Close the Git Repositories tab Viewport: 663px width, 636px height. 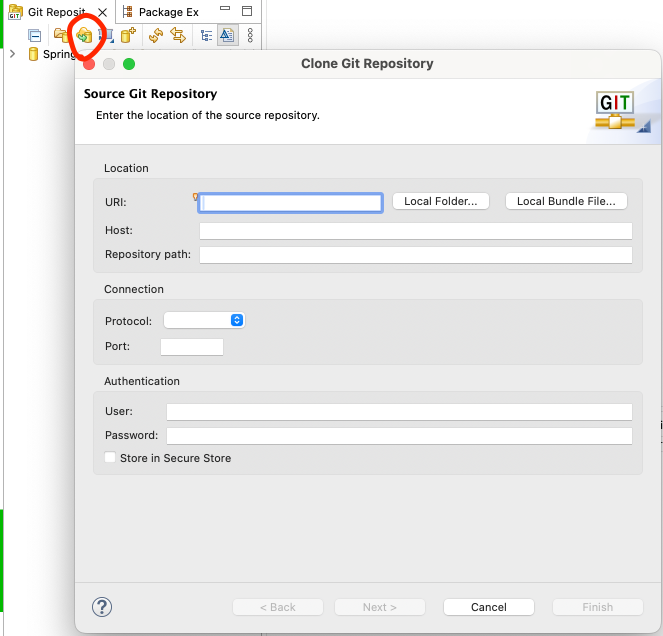102,12
